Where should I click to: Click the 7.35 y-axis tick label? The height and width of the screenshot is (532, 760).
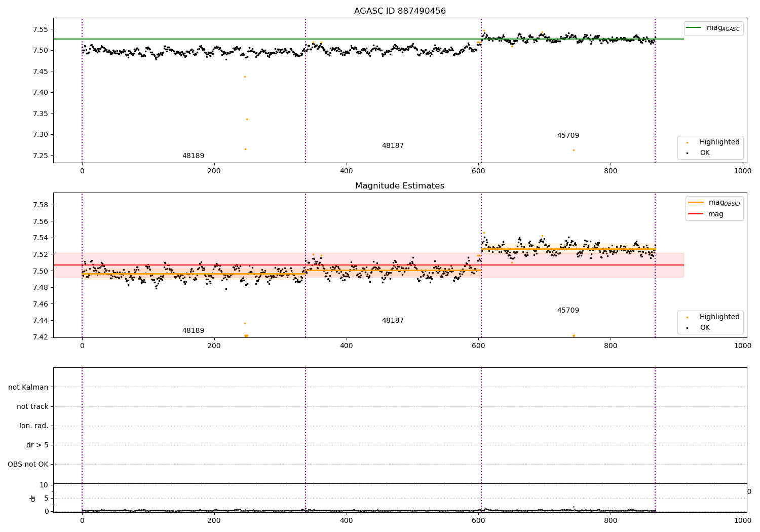(41, 113)
